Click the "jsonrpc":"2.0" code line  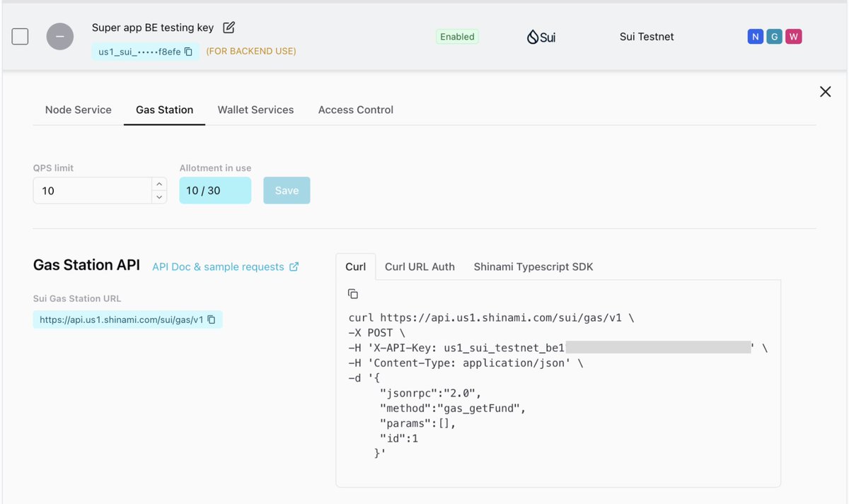tap(430, 393)
